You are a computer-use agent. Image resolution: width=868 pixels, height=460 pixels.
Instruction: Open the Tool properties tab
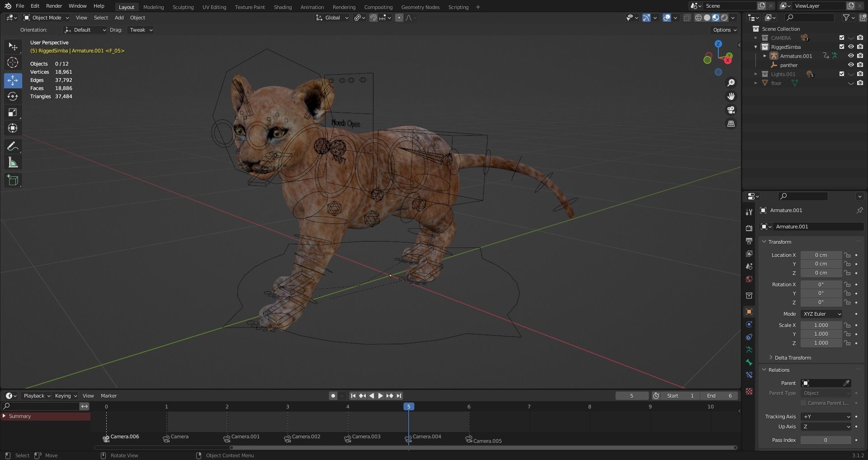tap(749, 212)
